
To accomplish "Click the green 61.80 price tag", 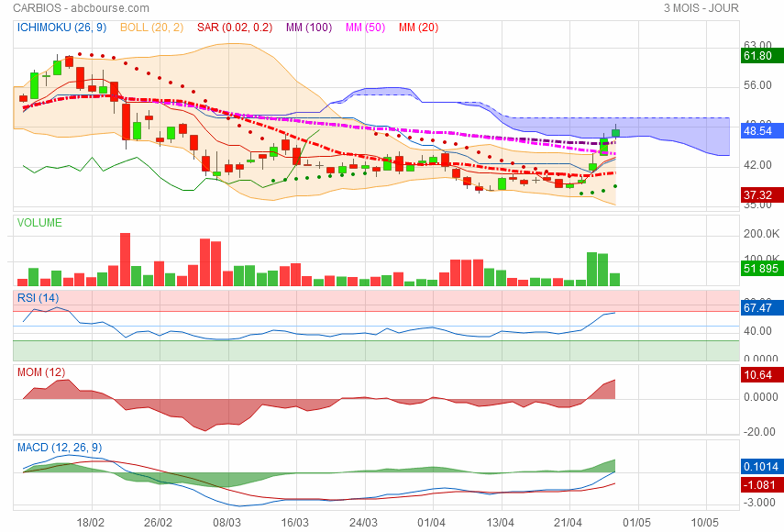I will pyautogui.click(x=762, y=56).
